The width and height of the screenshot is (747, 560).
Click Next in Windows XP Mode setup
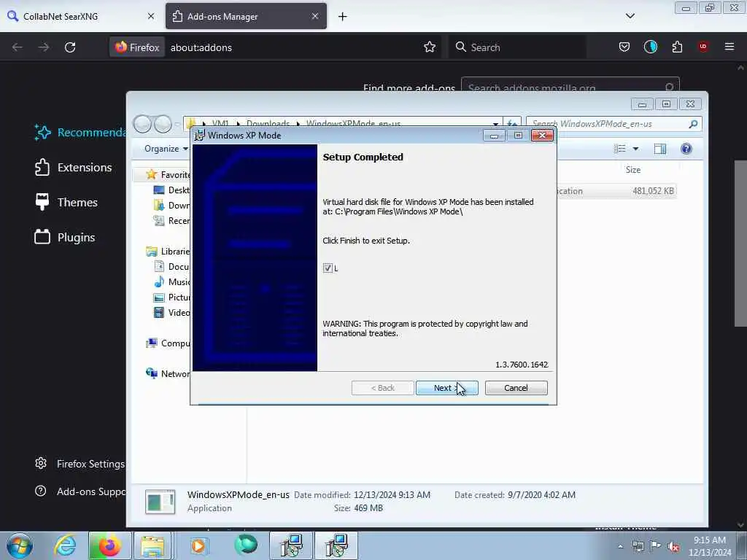[x=446, y=388]
